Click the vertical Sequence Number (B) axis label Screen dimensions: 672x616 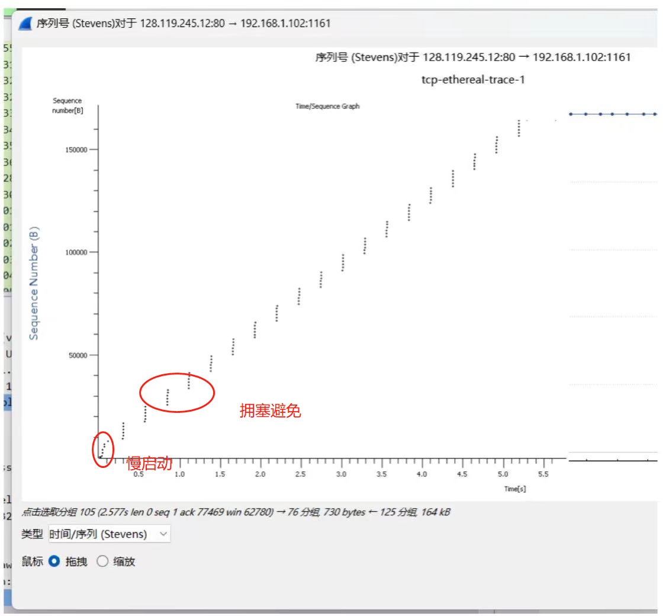click(x=34, y=283)
